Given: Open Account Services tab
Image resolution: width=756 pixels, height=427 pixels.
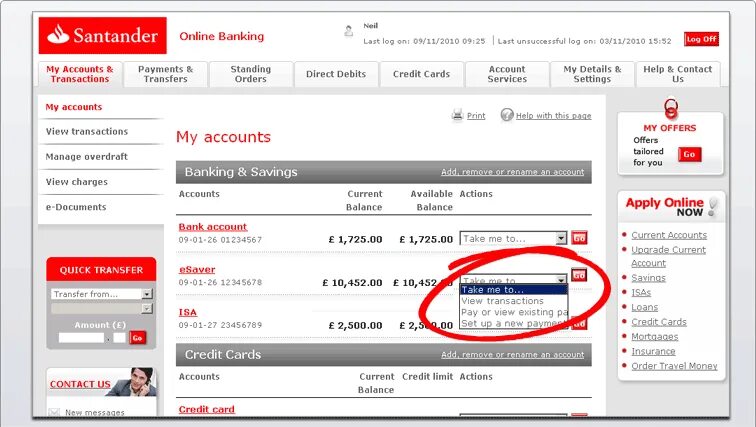Looking at the screenshot, I should pyautogui.click(x=507, y=74).
